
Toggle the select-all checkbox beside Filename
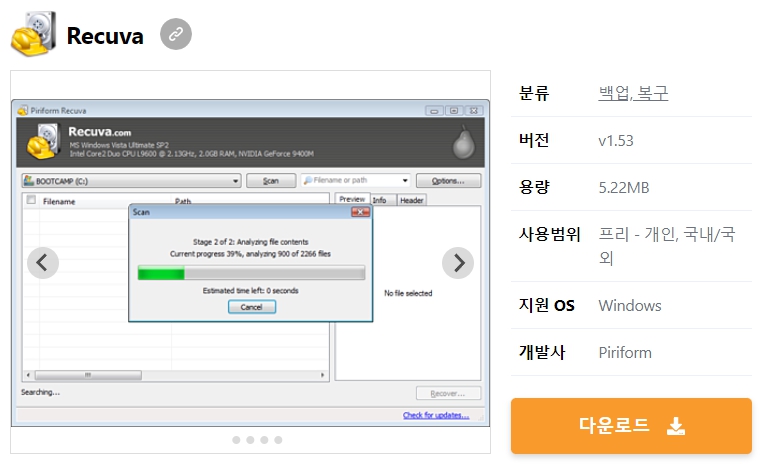click(32, 200)
